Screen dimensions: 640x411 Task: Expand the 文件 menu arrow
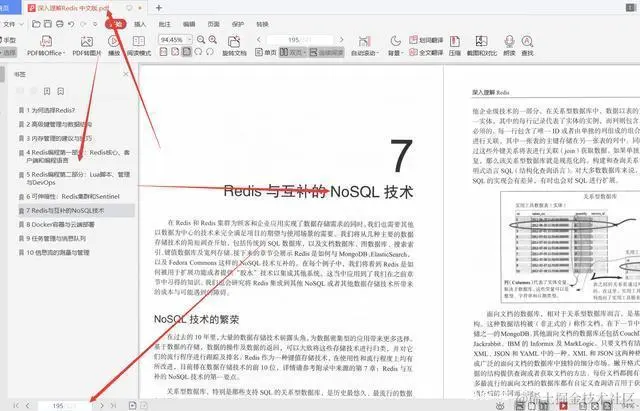click(x=22, y=24)
